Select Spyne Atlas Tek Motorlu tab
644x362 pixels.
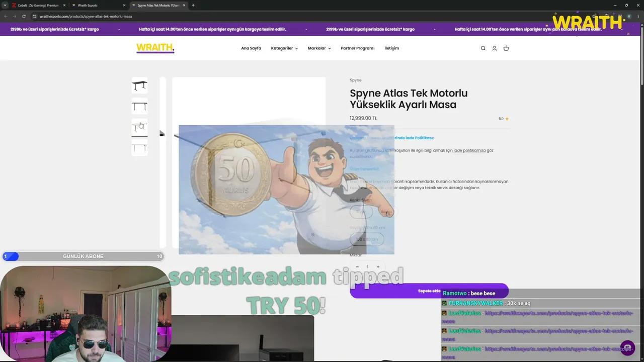[x=158, y=5]
